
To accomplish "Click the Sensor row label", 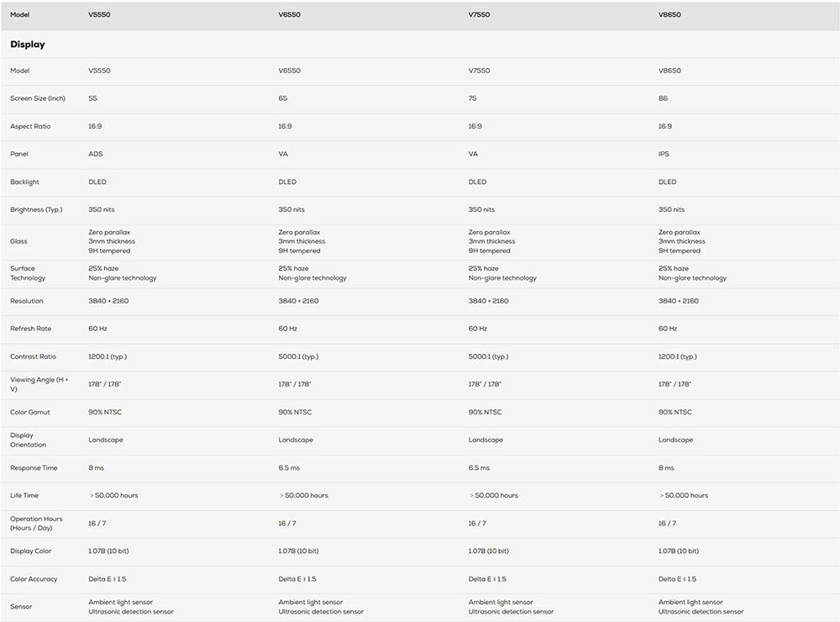I will 21,607.
